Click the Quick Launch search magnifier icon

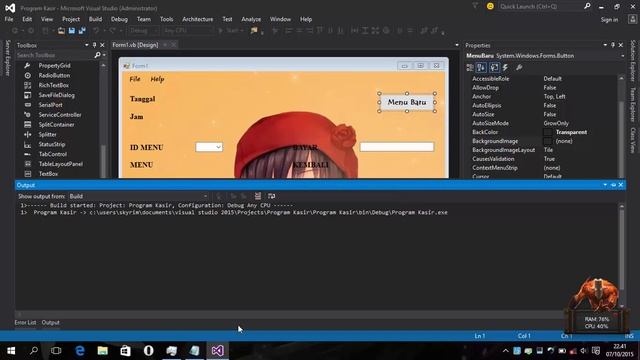[x=587, y=6]
